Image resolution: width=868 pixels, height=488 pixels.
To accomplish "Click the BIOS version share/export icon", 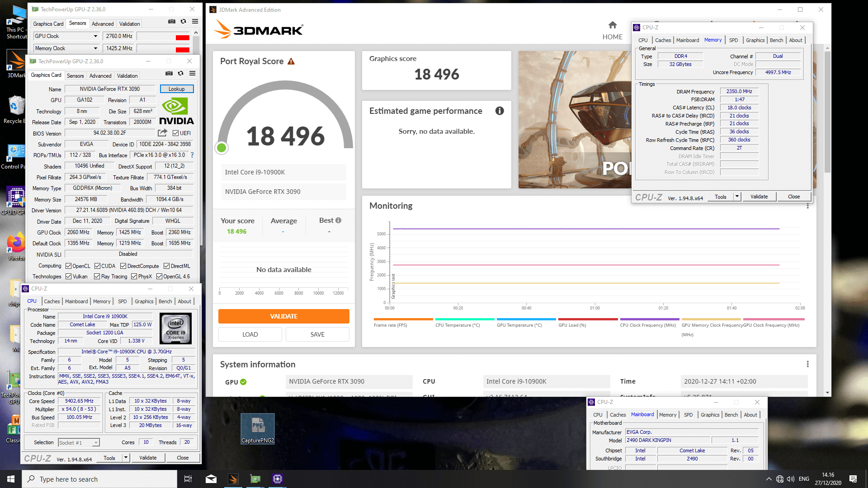I will (x=162, y=133).
